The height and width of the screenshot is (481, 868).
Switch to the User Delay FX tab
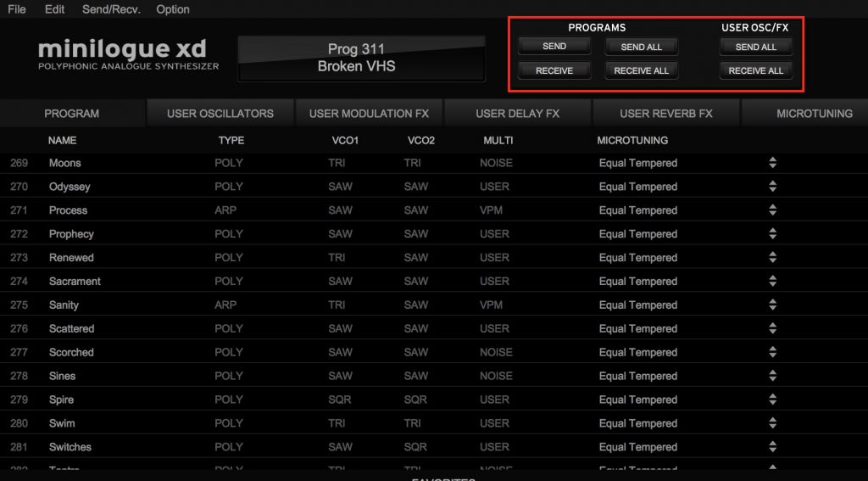(x=517, y=113)
